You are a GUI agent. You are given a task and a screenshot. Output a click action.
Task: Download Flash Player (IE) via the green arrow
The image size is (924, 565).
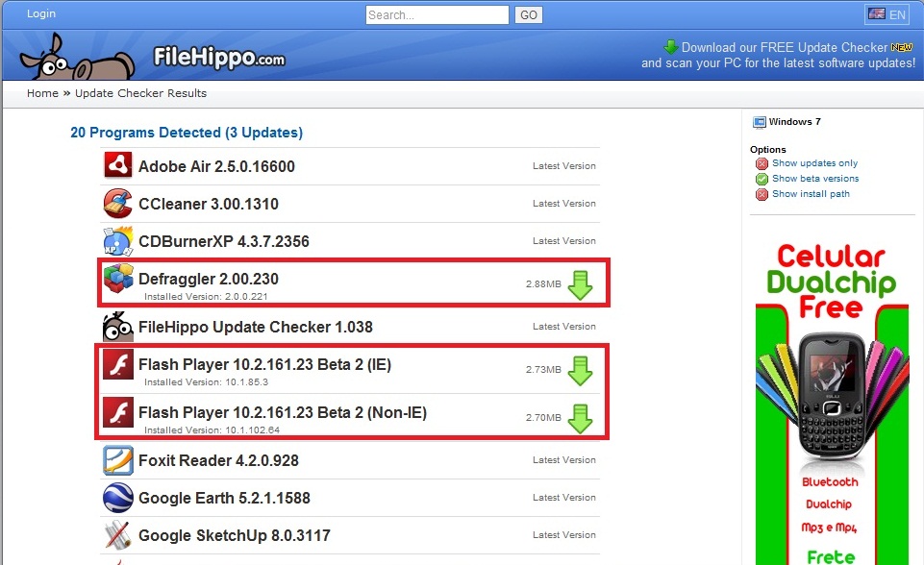point(581,371)
